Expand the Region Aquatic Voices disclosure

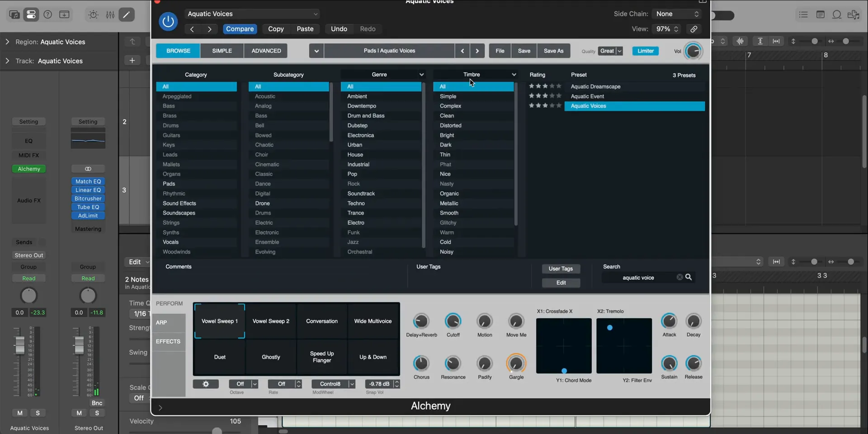pyautogui.click(x=7, y=42)
